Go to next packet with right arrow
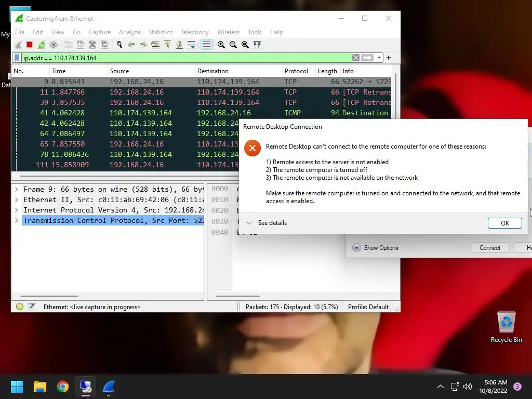This screenshot has height=399, width=532. [x=143, y=45]
